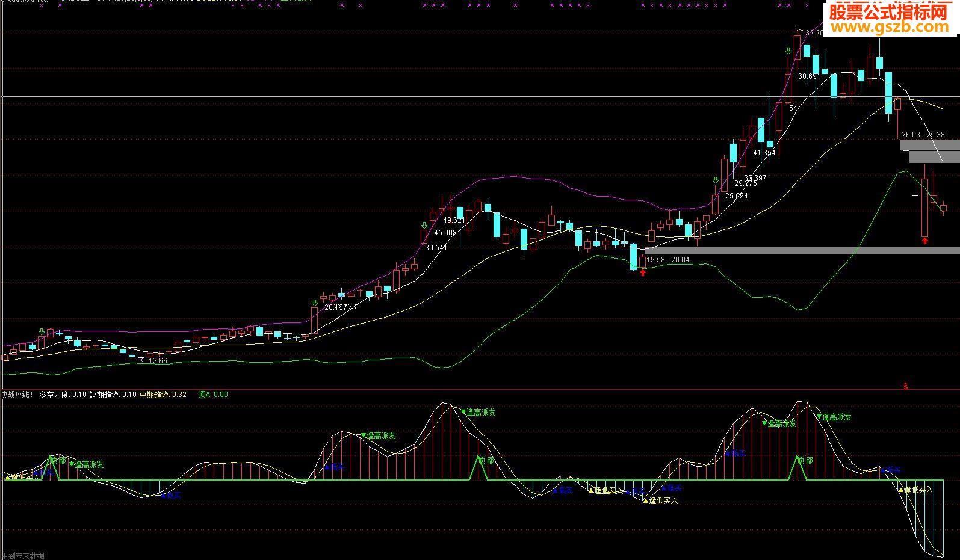
Task: Click the 45.908 value label
Action: click(x=445, y=233)
